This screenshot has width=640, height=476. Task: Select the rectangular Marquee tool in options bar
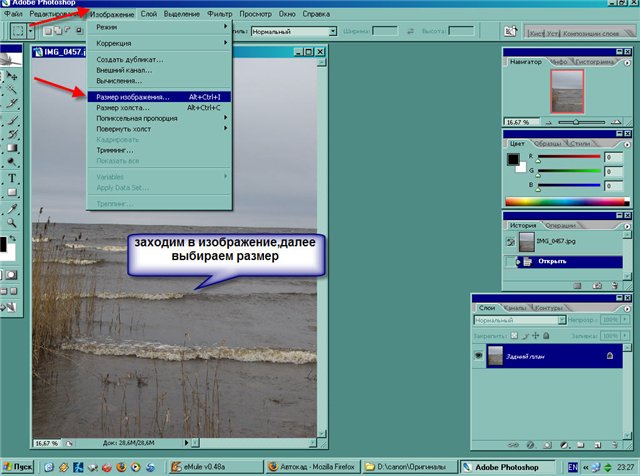[x=19, y=31]
